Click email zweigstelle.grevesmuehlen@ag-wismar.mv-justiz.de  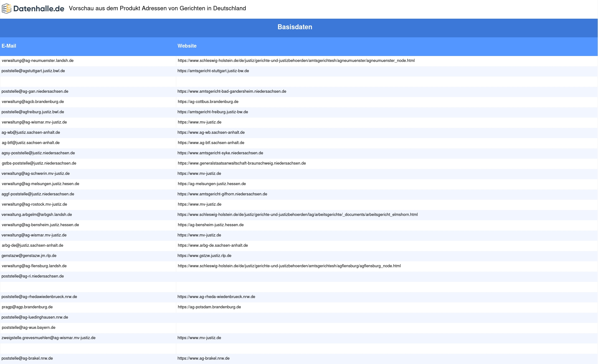pyautogui.click(x=49, y=338)
